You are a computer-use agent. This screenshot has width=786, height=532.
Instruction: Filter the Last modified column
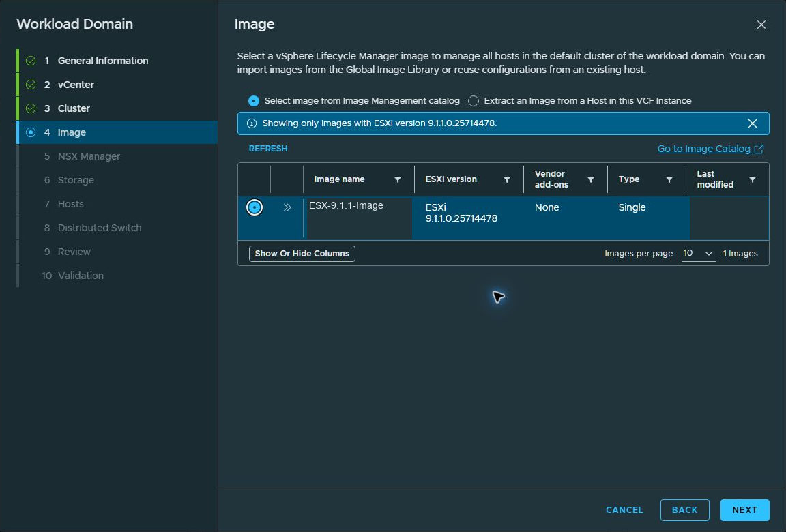(753, 180)
